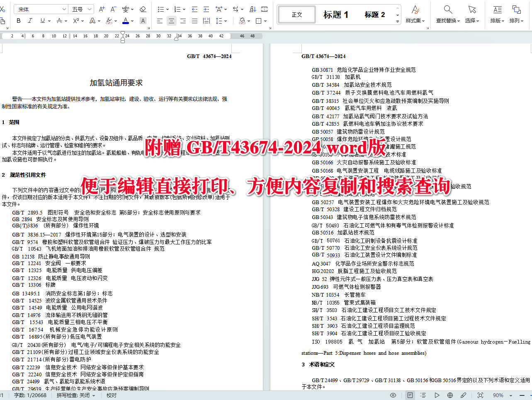Click the reading mode play icon
This screenshot has width=532, height=400.
(x=437, y=395)
